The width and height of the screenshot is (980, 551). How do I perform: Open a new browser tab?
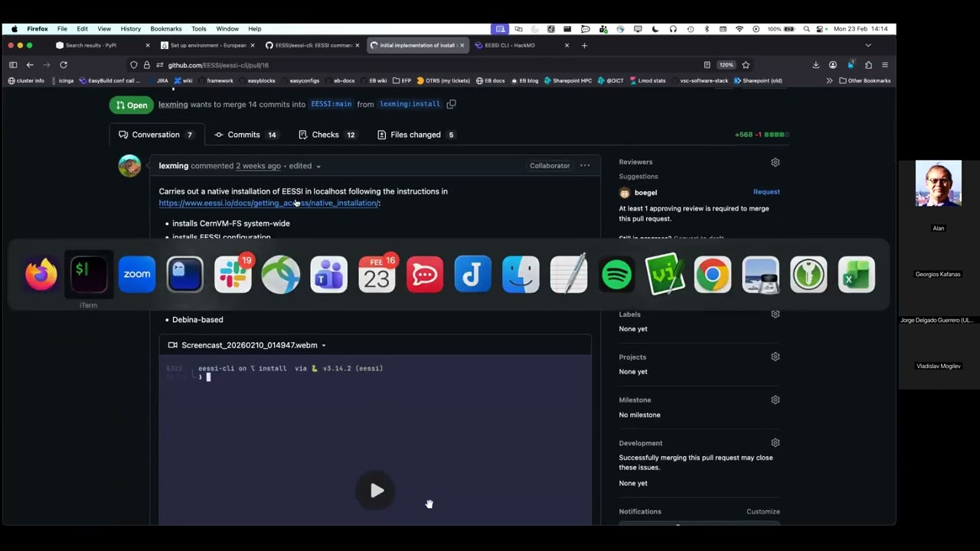[584, 45]
